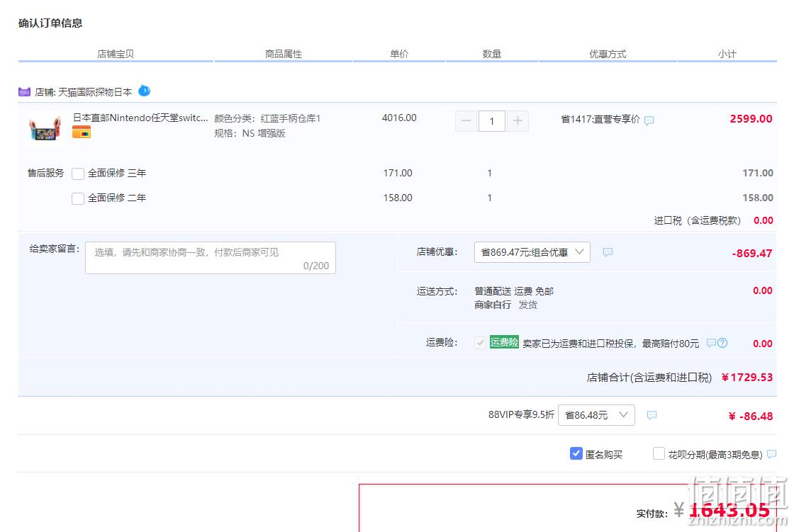Click the comment icon beside 88VIP dropdown

click(x=652, y=415)
